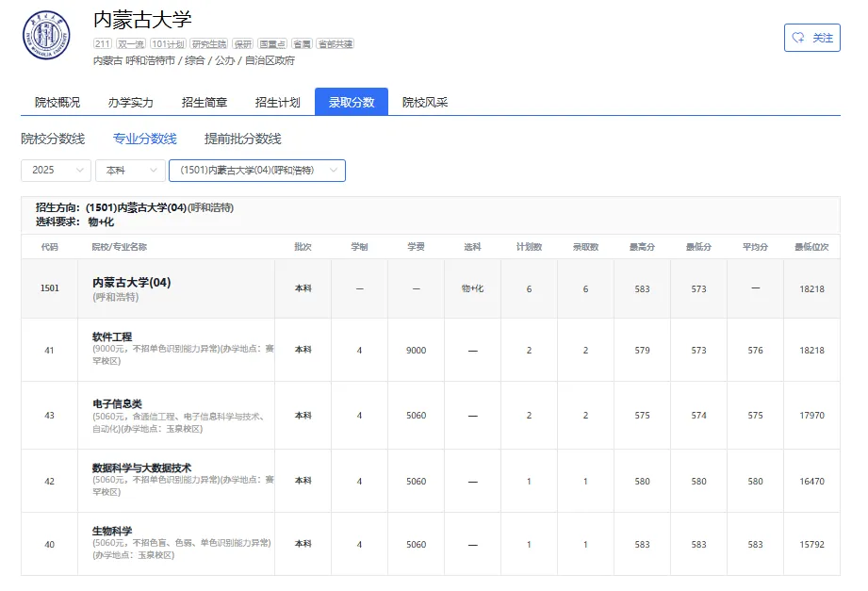Click average score 576 in 软件工程 row

pyautogui.click(x=755, y=350)
